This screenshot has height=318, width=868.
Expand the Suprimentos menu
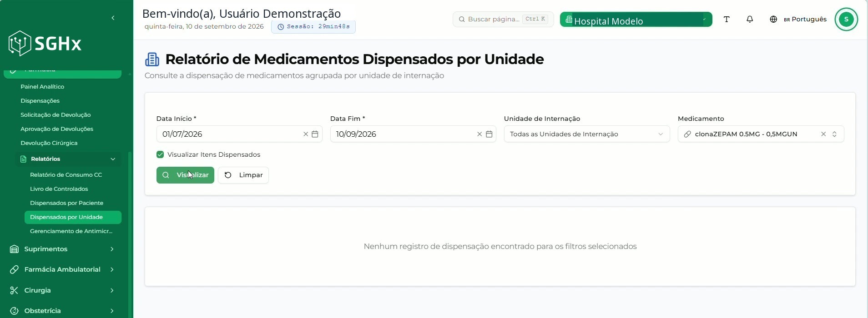112,249
